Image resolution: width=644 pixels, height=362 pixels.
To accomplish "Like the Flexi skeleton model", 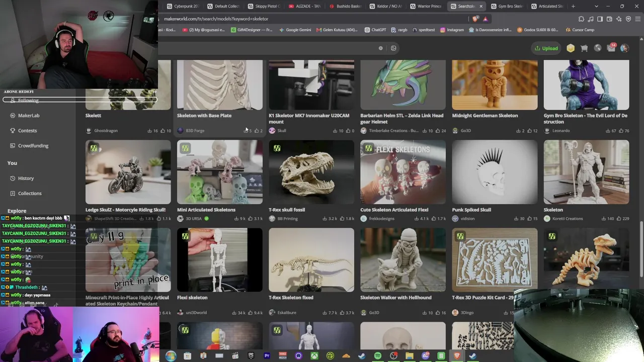I will click(255, 313).
